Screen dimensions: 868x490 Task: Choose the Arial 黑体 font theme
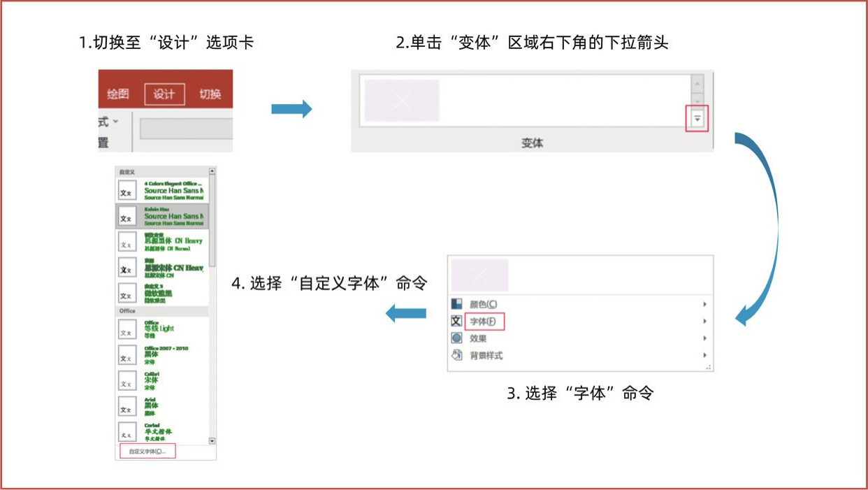162,407
